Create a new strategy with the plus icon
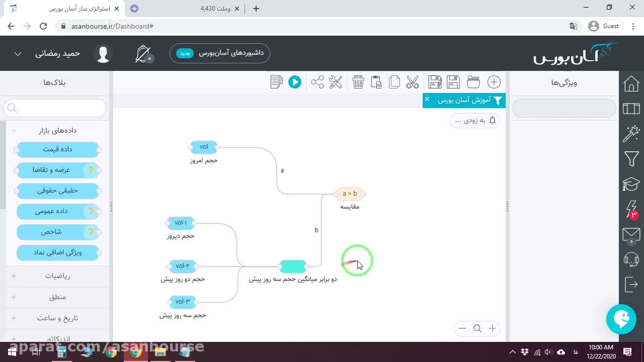 coord(494,82)
